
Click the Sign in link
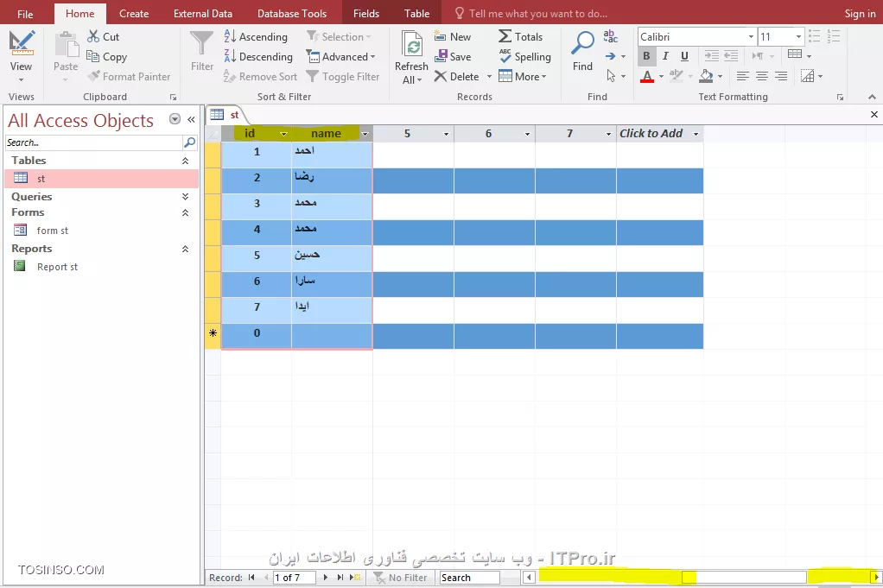click(x=860, y=13)
